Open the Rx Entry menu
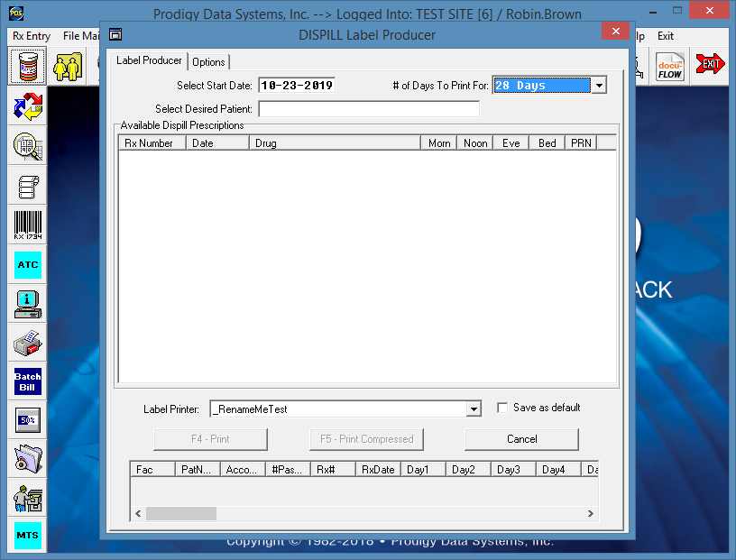 (x=32, y=36)
